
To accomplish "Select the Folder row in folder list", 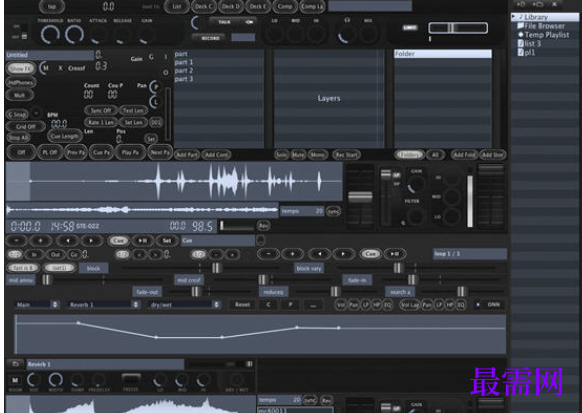I will tap(443, 54).
